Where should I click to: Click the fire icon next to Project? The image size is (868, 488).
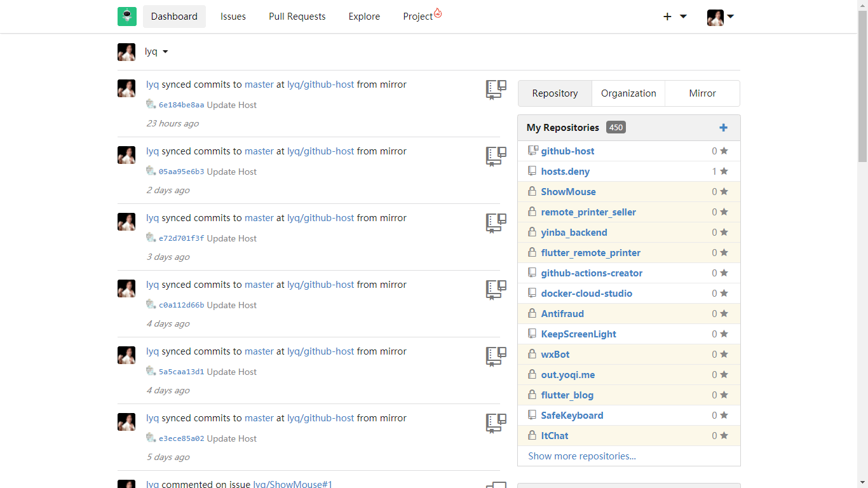[438, 13]
